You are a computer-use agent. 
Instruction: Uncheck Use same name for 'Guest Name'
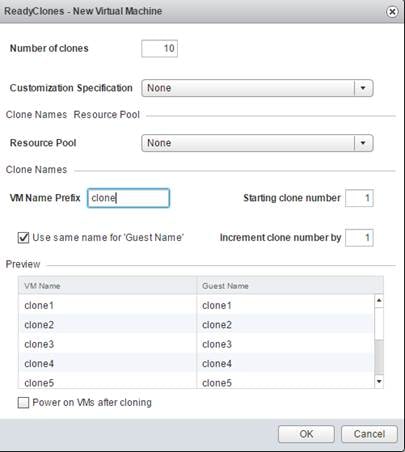[x=23, y=238]
